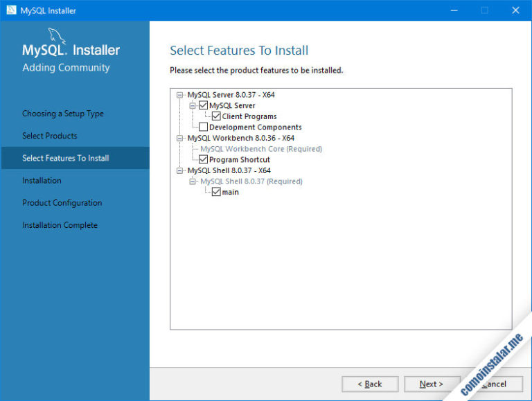Click the Back button

[370, 384]
